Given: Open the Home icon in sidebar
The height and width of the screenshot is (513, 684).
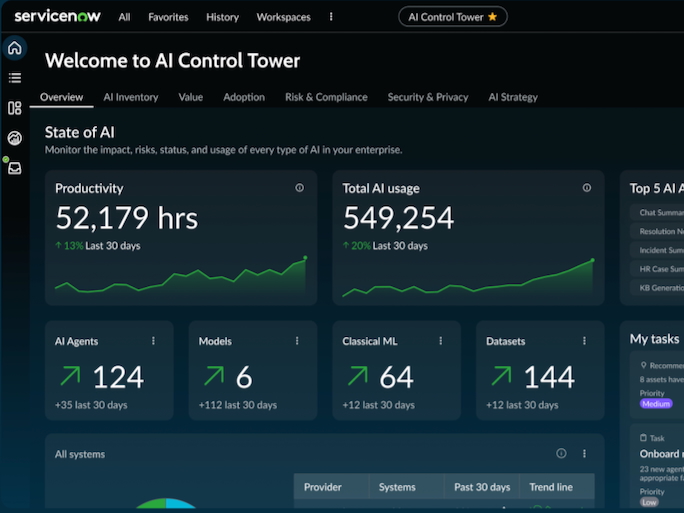Looking at the screenshot, I should tap(15, 48).
